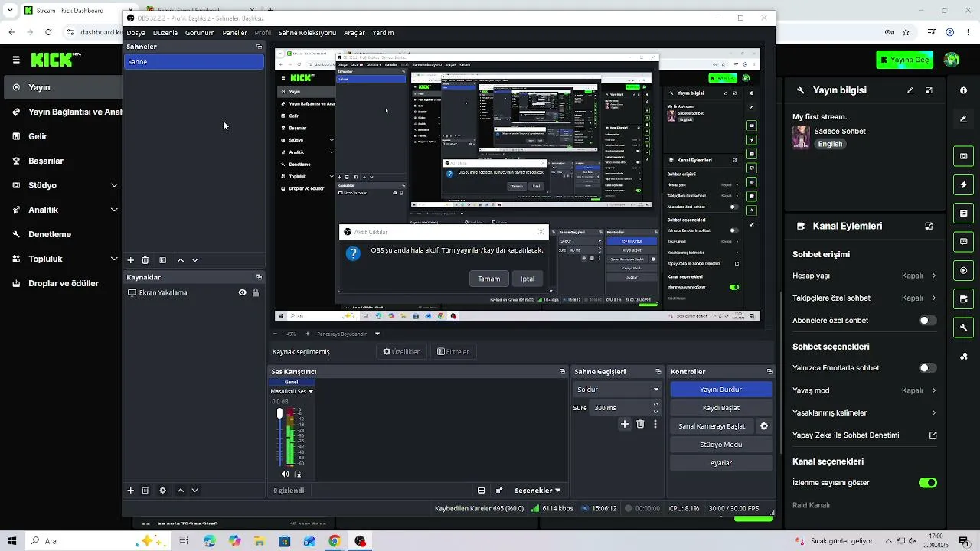The height and width of the screenshot is (551, 980).
Task: Expand Stüdyo section in Kick sidebar
Action: click(x=114, y=185)
